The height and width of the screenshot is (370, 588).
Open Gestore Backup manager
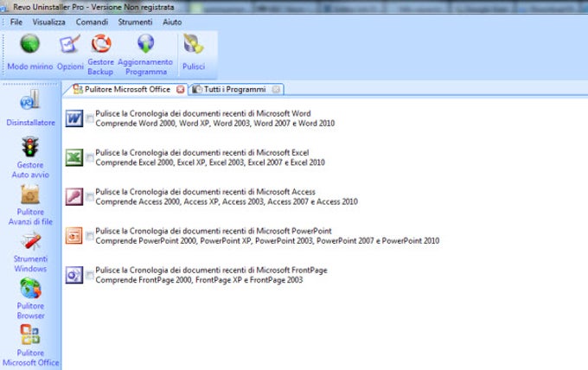click(100, 54)
